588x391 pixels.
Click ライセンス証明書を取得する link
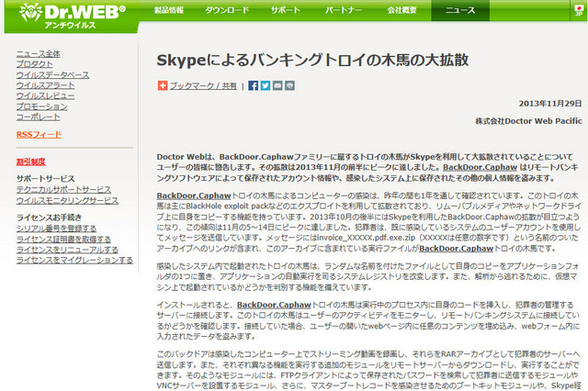(x=63, y=239)
